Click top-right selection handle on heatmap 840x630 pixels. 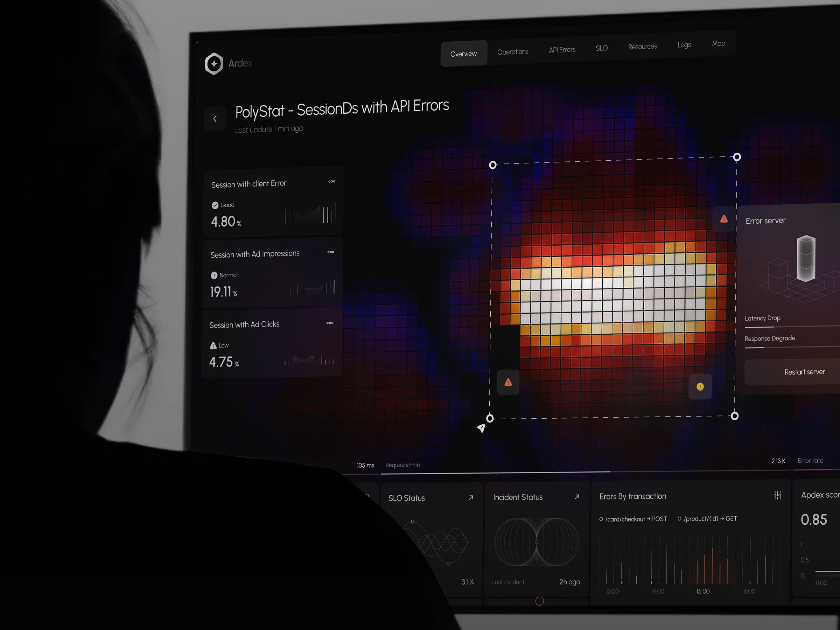tap(737, 157)
